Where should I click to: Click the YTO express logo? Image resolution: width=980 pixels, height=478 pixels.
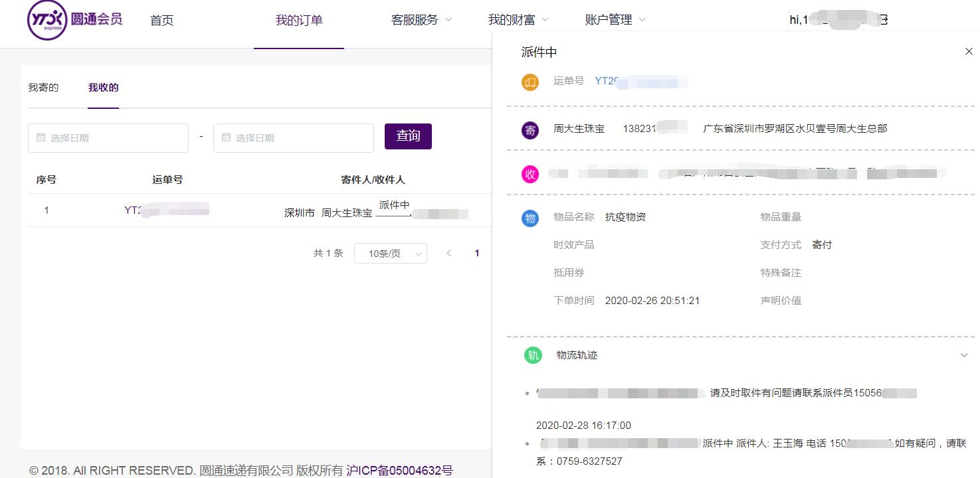point(74,20)
